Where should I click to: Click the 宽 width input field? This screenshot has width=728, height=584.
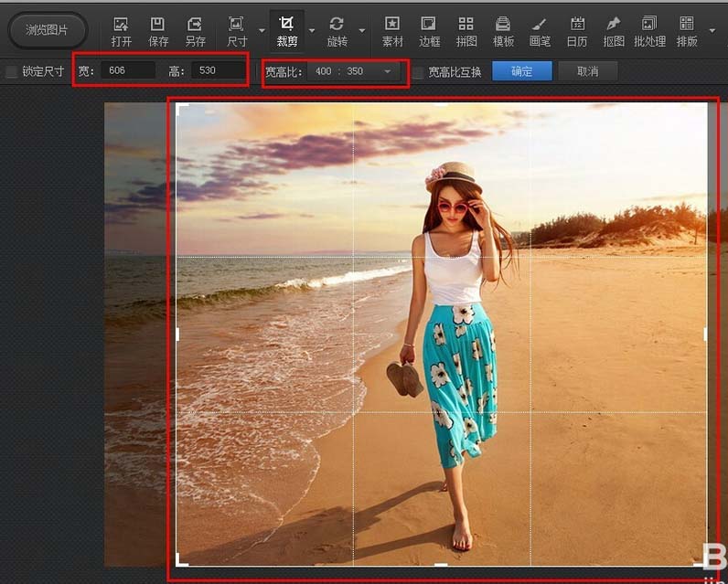coord(126,70)
